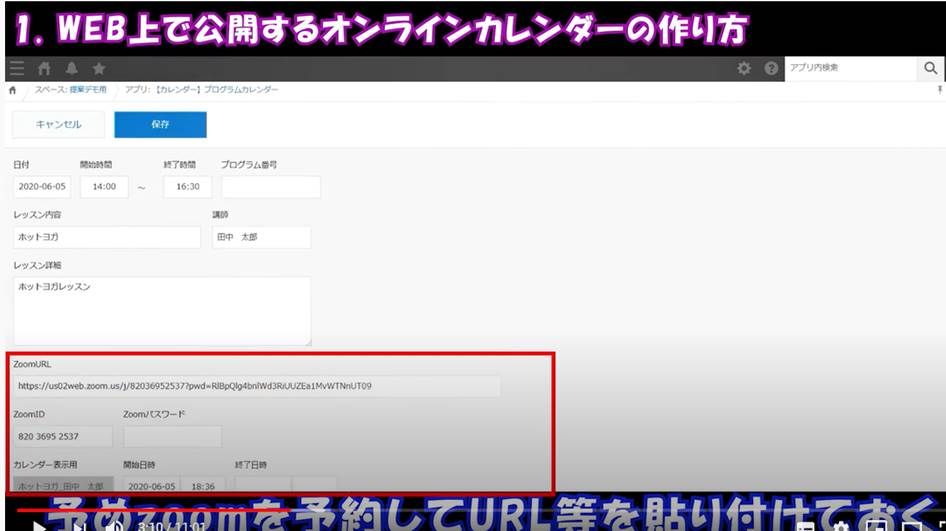Open settings gear icon in header
Image resolution: width=946 pixels, height=531 pixels.
click(x=744, y=68)
